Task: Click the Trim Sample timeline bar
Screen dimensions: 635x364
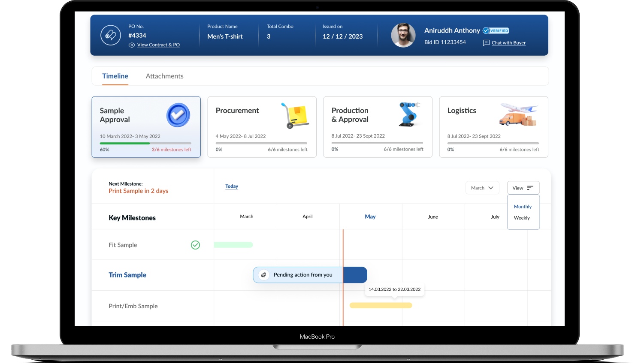Action: tap(356, 275)
